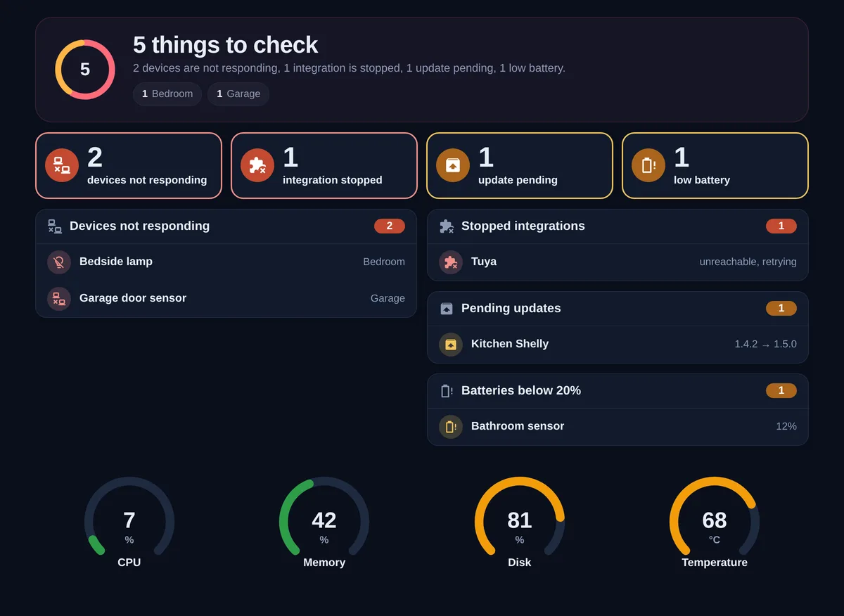Click the CPU gauge

[129, 522]
